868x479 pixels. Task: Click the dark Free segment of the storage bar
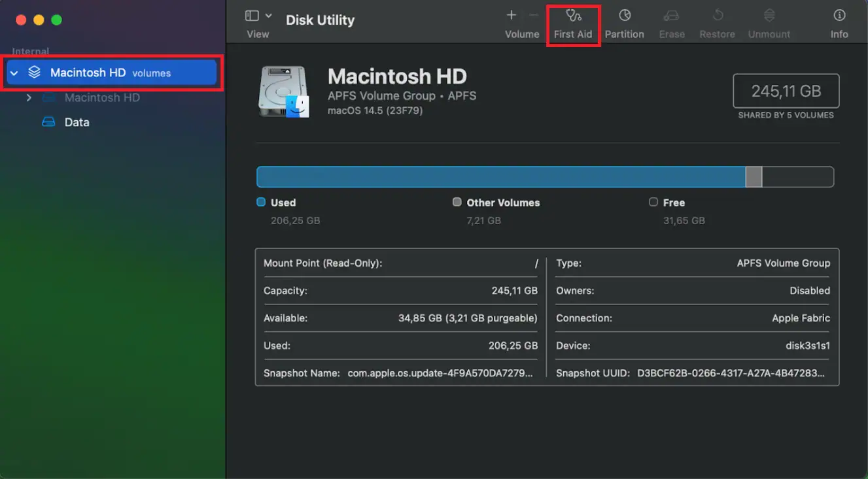click(797, 177)
